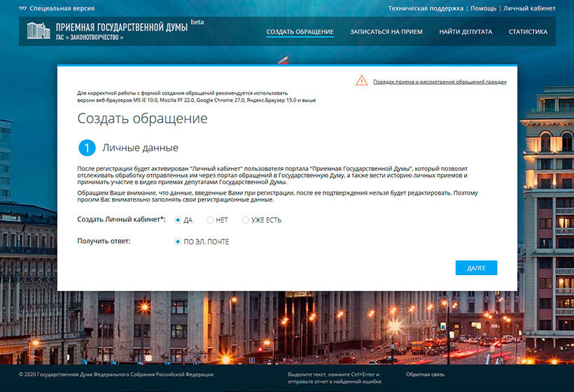Open НАЙТИ ДЕПУТАТА menu item
Screen dimensions: 574x392
click(465, 32)
